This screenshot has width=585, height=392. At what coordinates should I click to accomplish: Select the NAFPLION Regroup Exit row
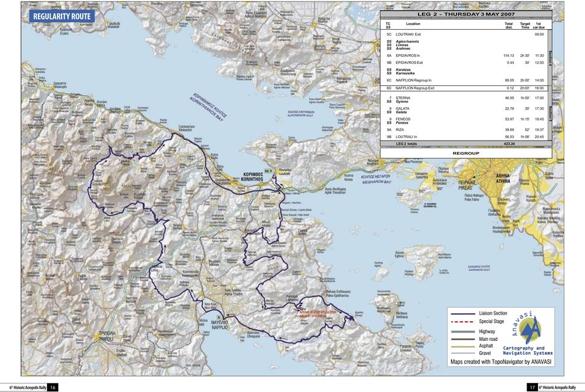(x=465, y=88)
